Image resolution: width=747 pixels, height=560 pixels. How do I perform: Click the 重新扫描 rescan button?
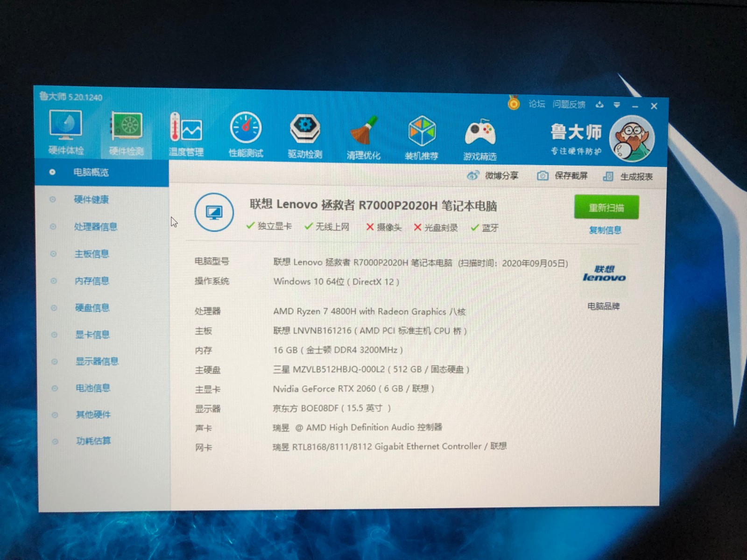(x=606, y=207)
